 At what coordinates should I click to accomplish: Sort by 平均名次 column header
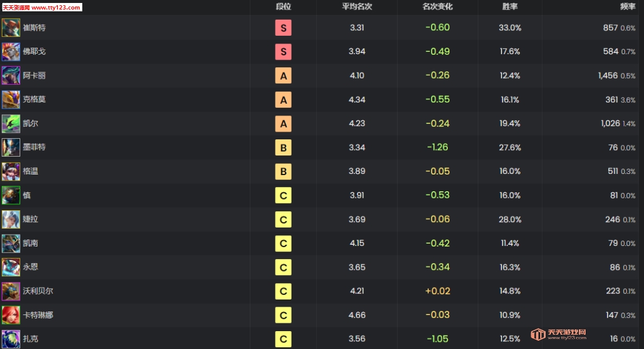[357, 7]
